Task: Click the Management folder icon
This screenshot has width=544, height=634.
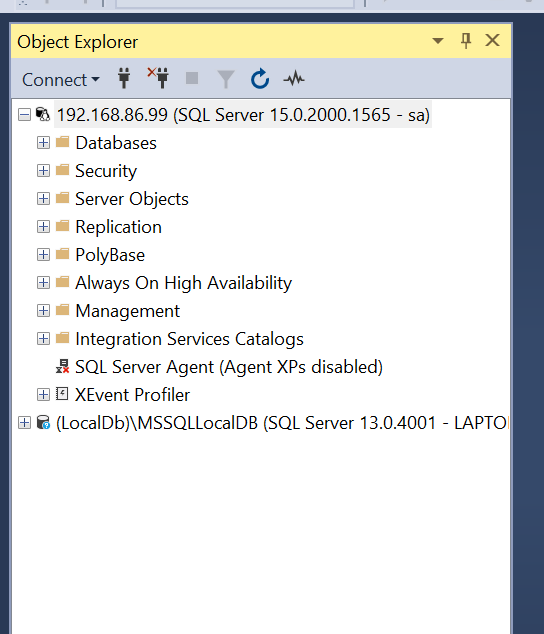Action: (62, 310)
